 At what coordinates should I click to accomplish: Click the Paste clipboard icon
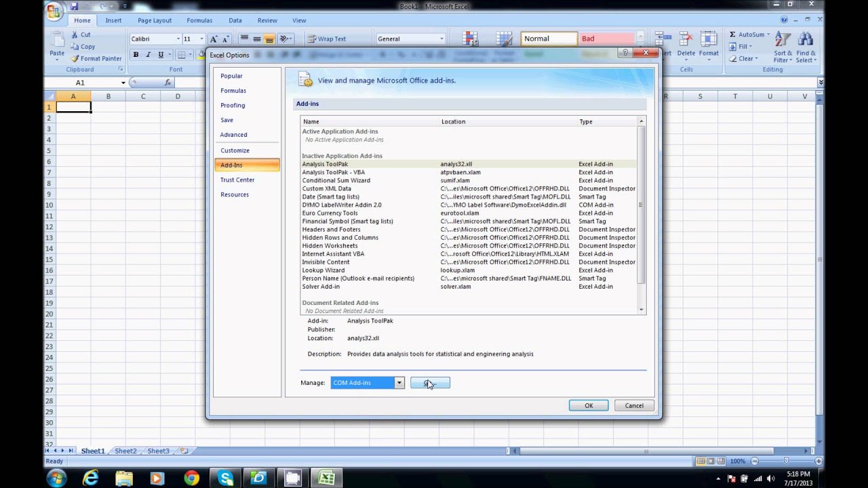click(57, 39)
